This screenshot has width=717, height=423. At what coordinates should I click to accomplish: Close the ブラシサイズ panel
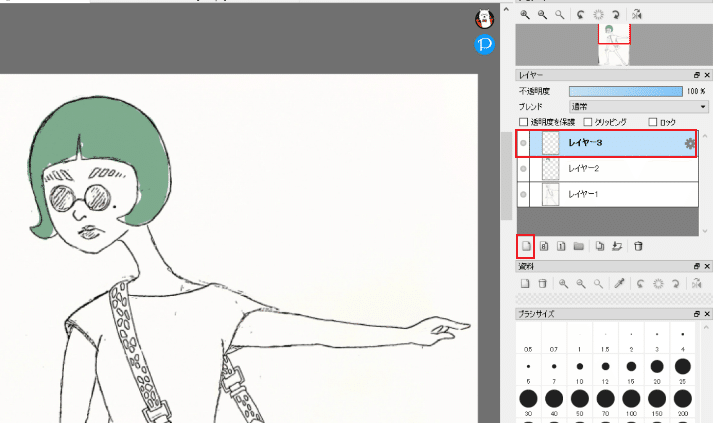pyautogui.click(x=707, y=314)
